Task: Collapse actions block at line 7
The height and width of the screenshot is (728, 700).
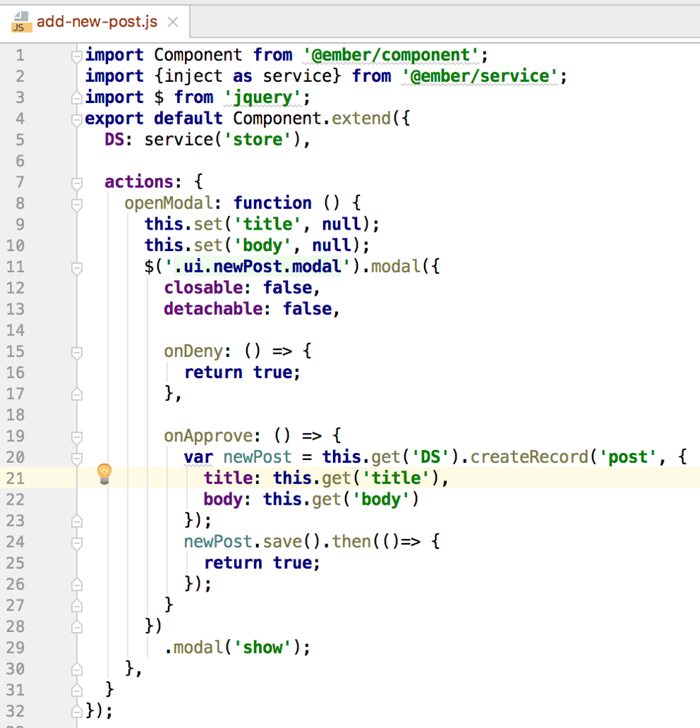Action: [77, 183]
